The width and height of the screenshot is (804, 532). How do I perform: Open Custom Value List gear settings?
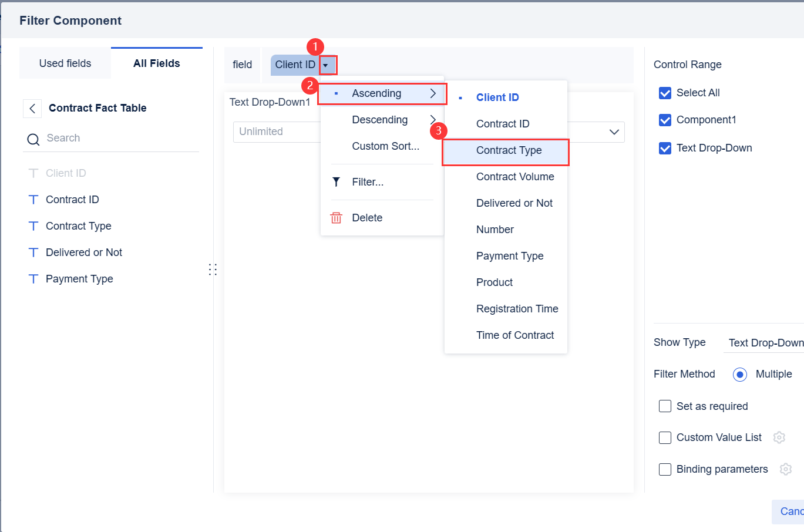click(x=779, y=437)
